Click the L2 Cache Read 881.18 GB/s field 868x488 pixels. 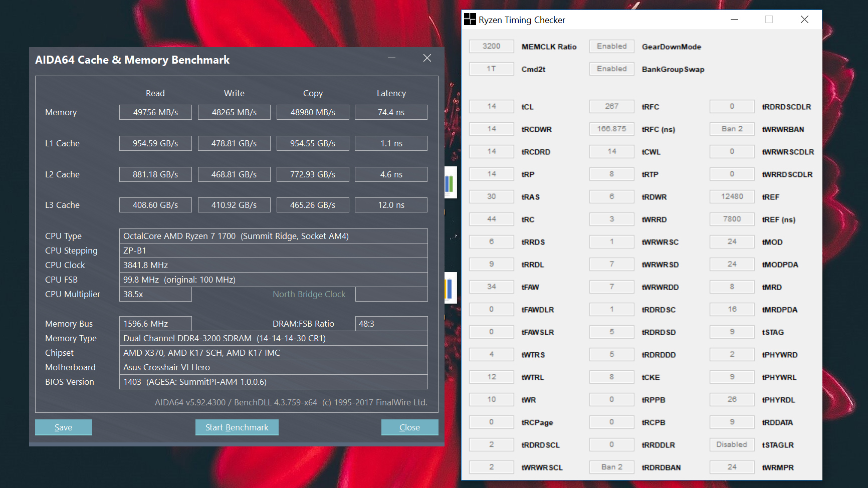pos(155,174)
